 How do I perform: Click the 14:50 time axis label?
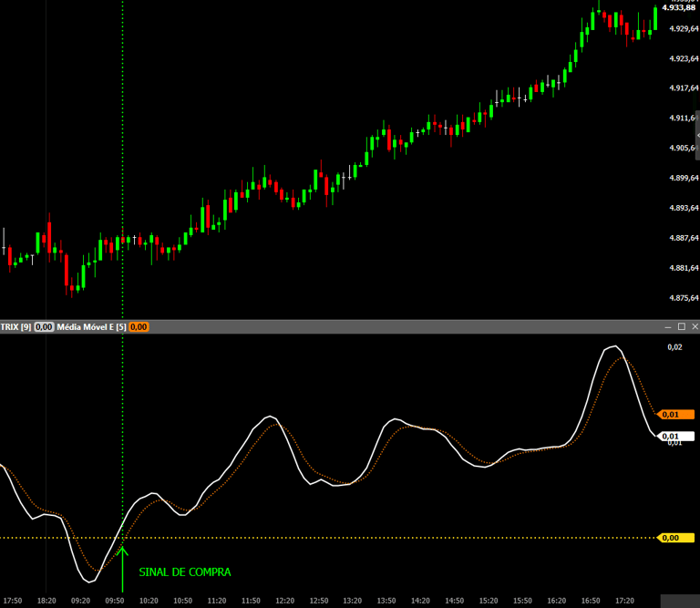[x=455, y=601]
